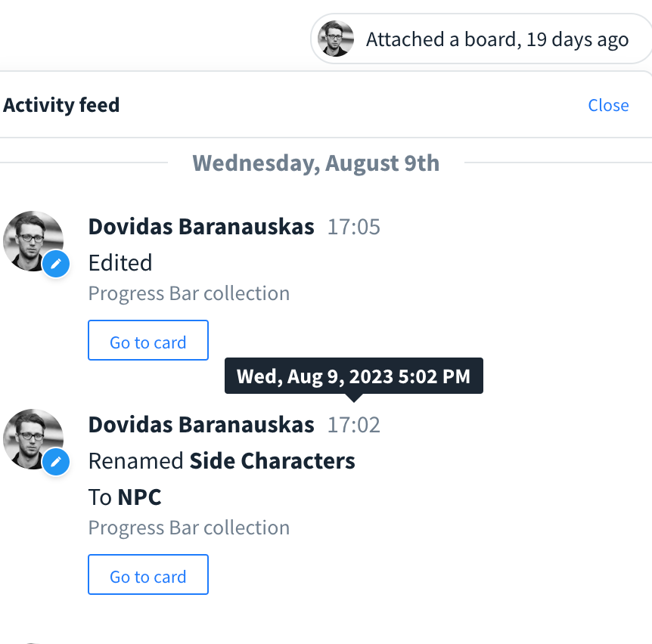Click the 17:02 timestamp

click(x=353, y=425)
